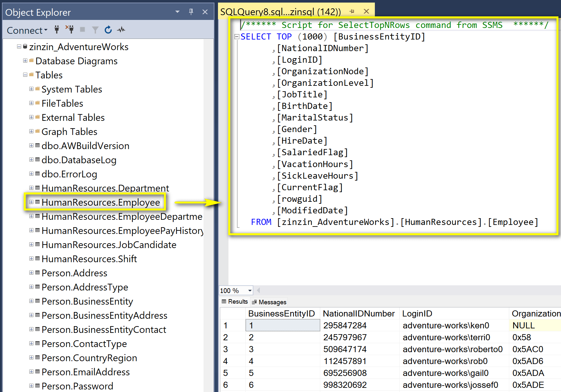
Task: Click the Stop square icon in Object Explorer
Action: point(82,30)
